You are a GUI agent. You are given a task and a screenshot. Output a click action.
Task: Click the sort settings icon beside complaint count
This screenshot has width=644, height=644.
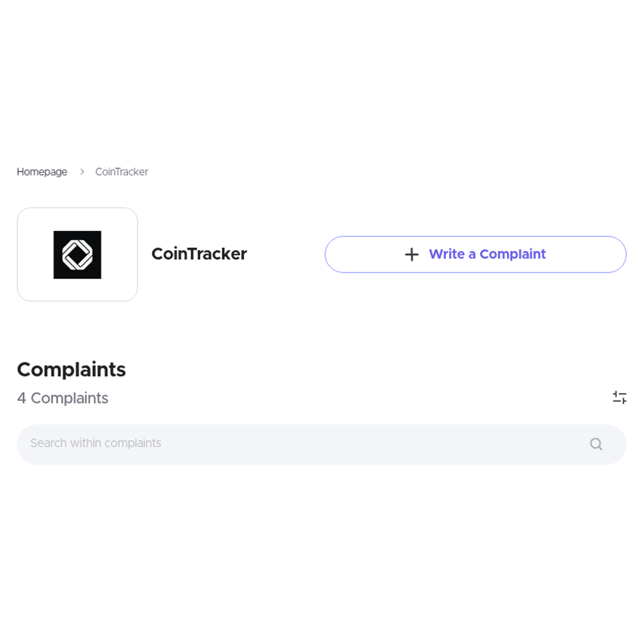click(620, 397)
